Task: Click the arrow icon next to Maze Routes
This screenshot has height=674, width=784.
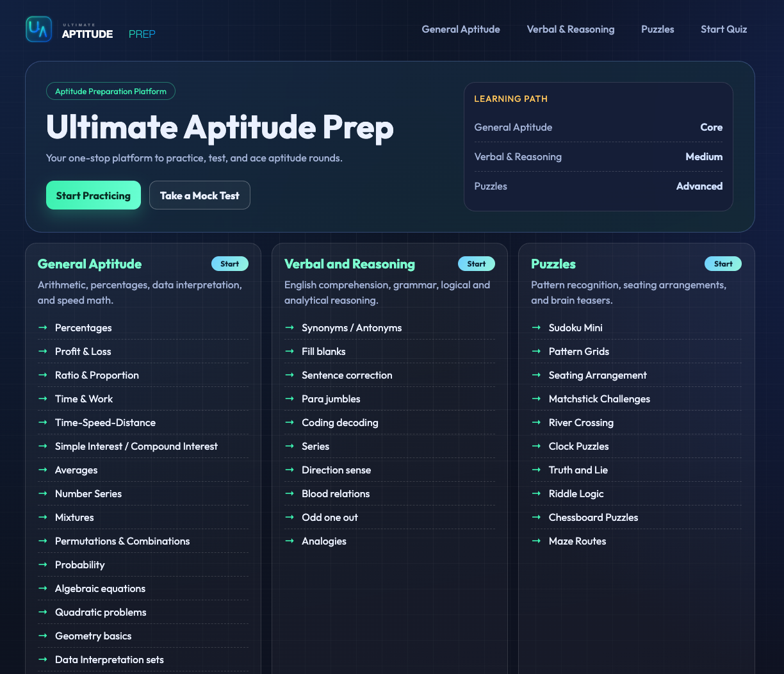Action: (536, 541)
